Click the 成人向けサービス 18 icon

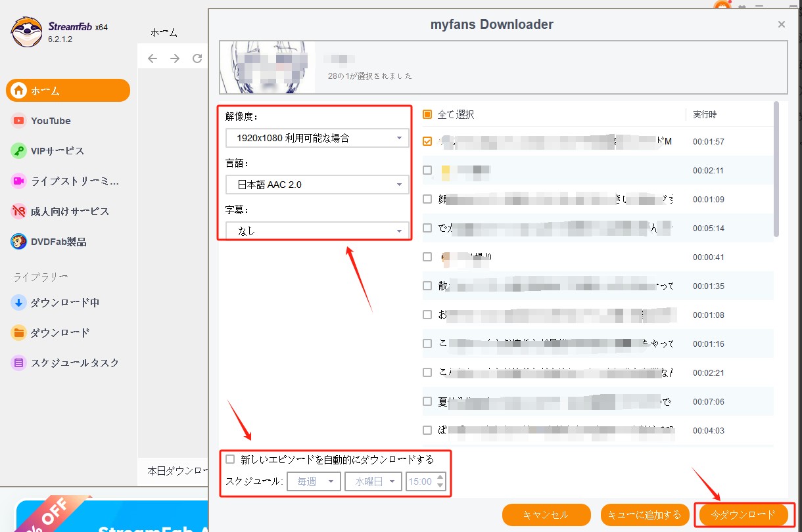tap(18, 211)
